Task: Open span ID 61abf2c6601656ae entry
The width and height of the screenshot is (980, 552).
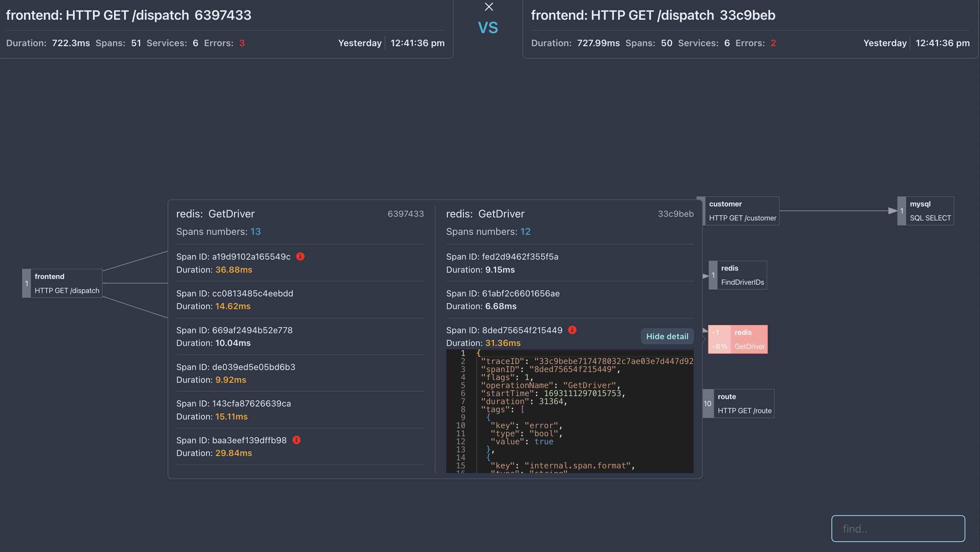Action: click(x=570, y=300)
